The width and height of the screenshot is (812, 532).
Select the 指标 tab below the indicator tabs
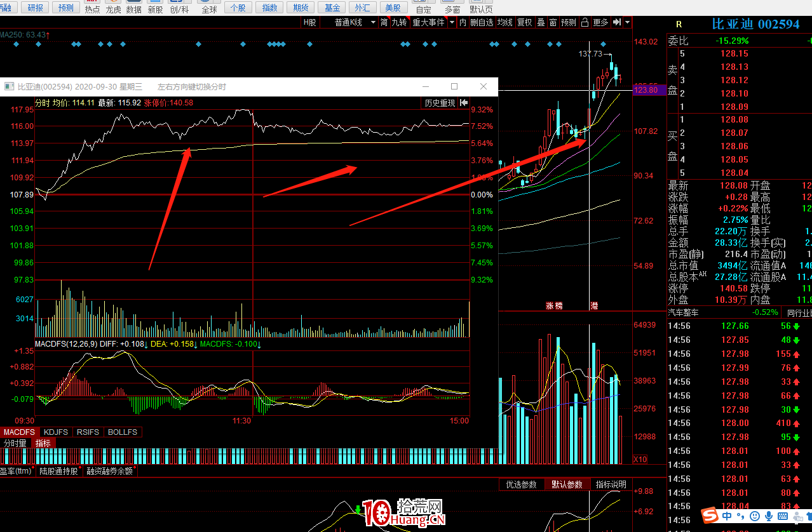pyautogui.click(x=43, y=443)
